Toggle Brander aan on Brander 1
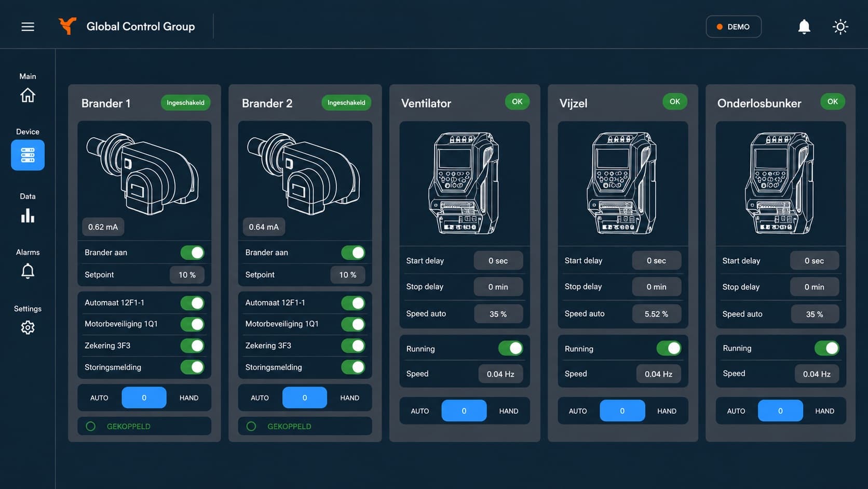Screen dimensions: 868x489 [x=192, y=253]
